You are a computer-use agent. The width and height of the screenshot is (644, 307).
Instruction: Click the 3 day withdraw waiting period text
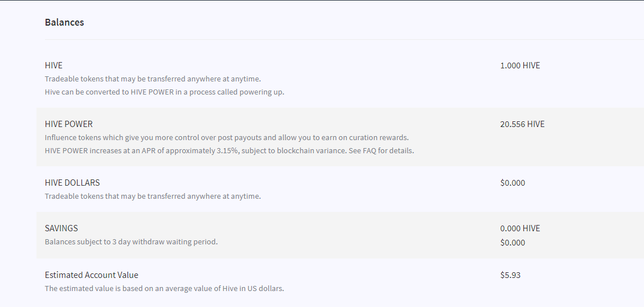(131, 241)
